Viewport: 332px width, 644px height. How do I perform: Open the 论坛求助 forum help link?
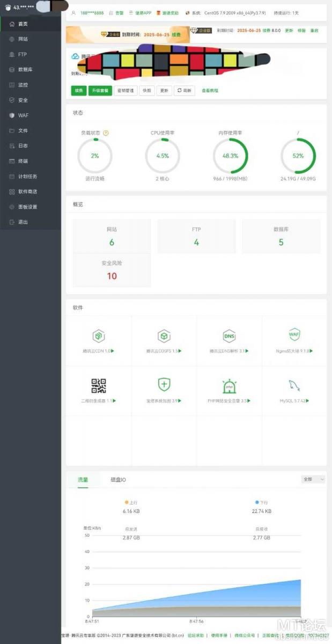(x=195, y=635)
